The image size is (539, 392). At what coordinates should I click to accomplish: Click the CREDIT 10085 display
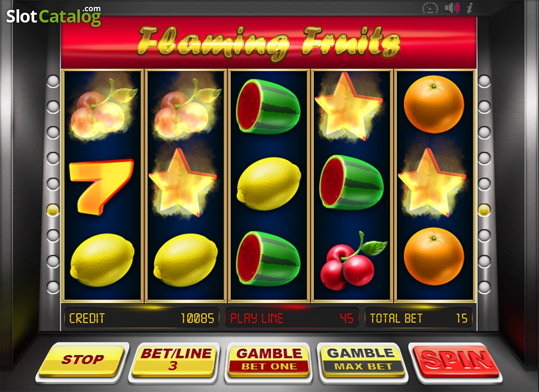142,318
